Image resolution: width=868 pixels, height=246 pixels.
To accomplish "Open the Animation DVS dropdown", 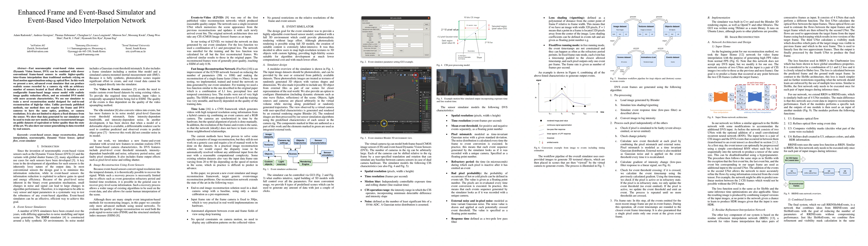I will click(386, 34).
